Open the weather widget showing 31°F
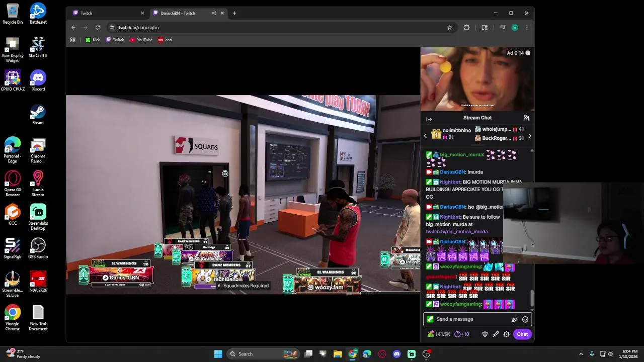The image size is (644, 362). [23, 354]
